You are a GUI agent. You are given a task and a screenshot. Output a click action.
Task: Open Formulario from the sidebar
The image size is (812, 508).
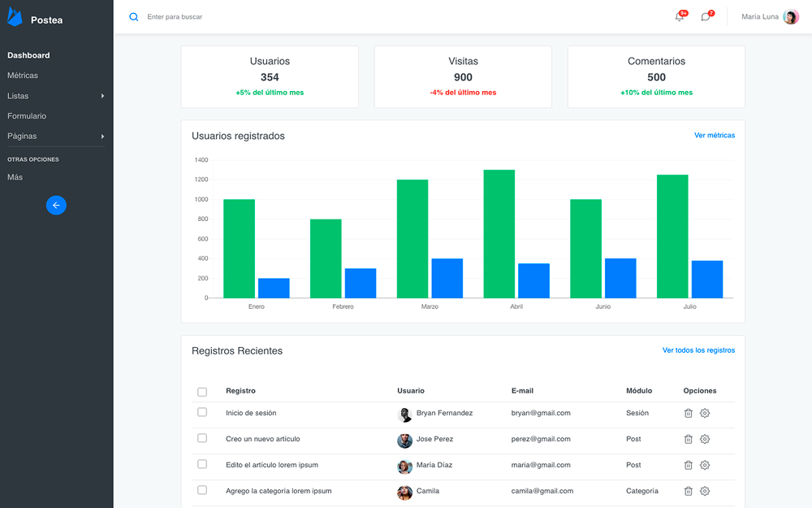coord(27,116)
